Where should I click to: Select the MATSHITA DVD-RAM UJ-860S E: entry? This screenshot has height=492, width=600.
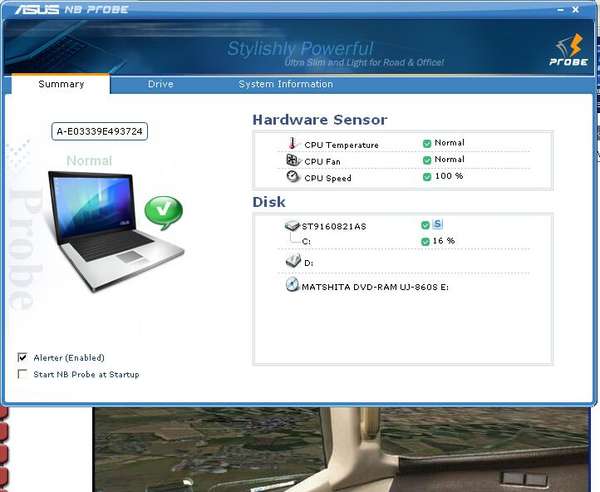[x=375, y=287]
